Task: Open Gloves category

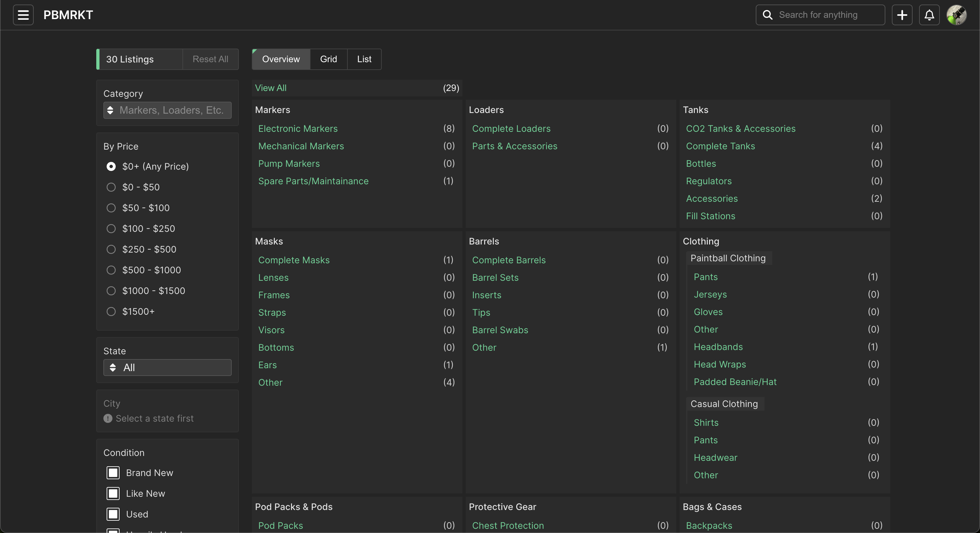Action: [x=708, y=312]
